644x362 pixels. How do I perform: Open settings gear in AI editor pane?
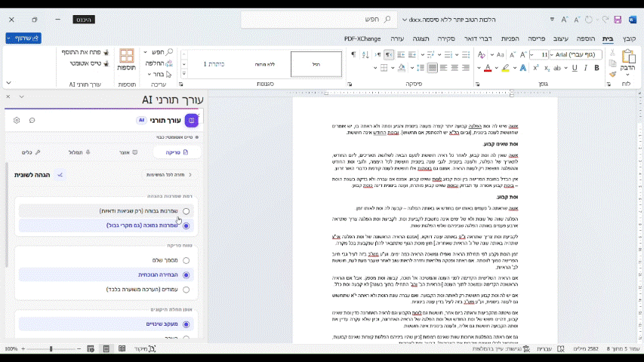tap(17, 120)
